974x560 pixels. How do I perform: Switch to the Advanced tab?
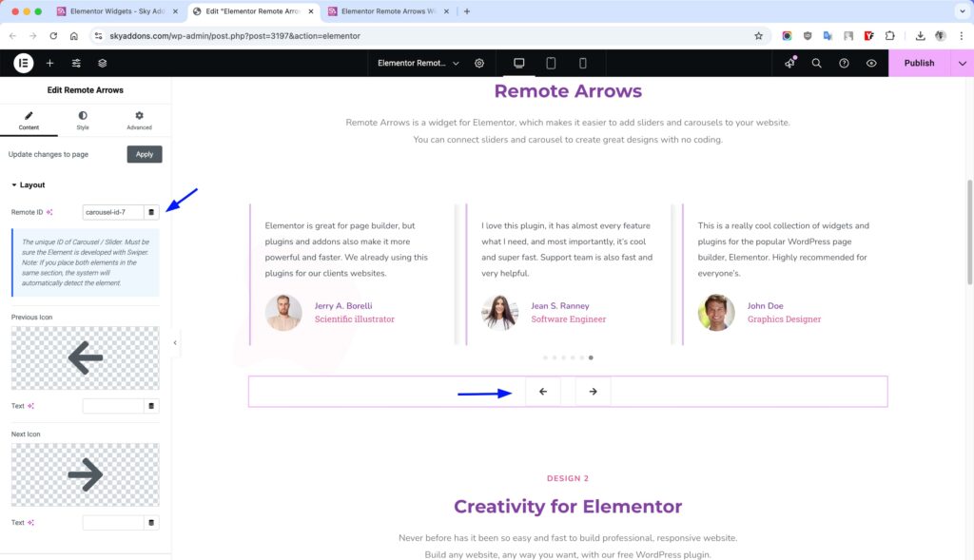click(x=139, y=121)
